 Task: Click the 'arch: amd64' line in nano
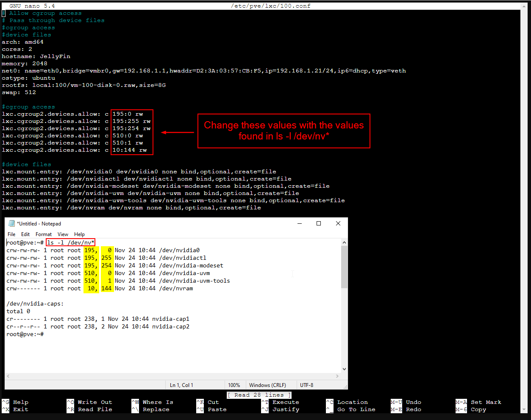click(x=22, y=42)
